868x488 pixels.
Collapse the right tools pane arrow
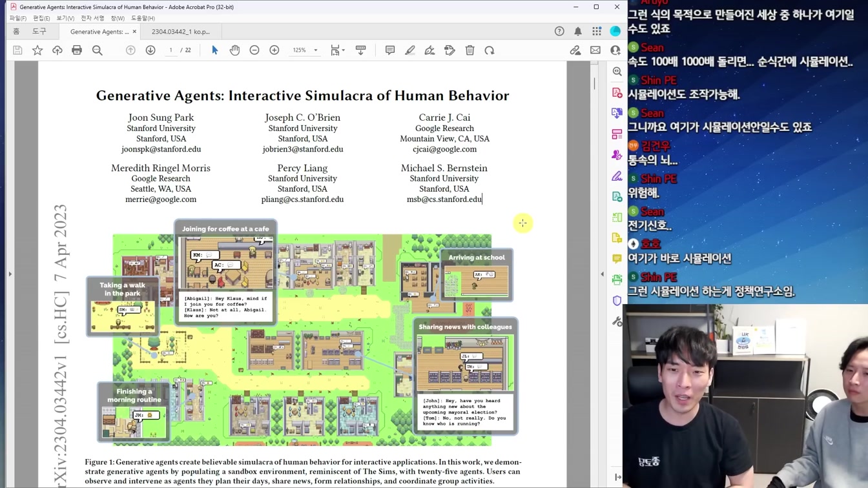click(603, 274)
